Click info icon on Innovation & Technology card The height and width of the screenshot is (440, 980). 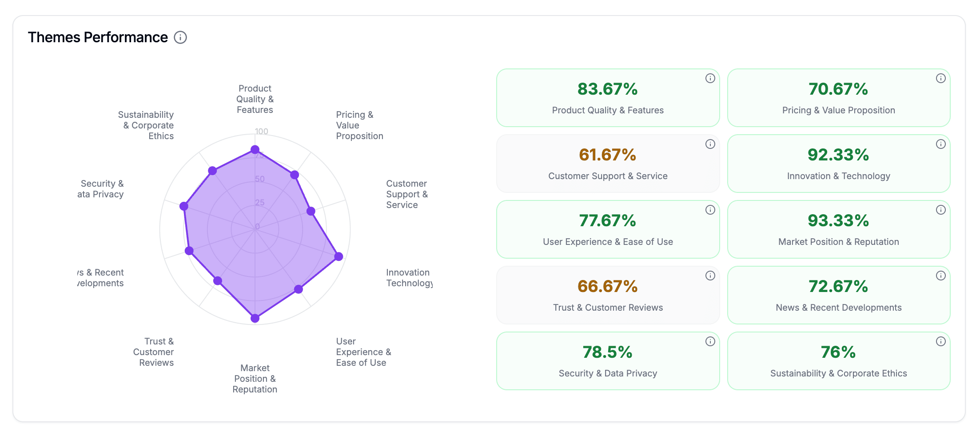pos(940,144)
